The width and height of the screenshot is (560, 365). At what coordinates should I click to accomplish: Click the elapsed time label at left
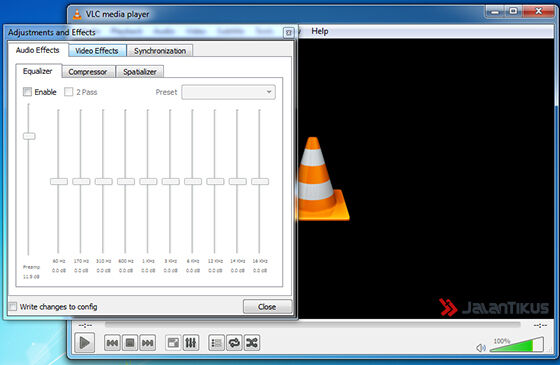coord(85,325)
